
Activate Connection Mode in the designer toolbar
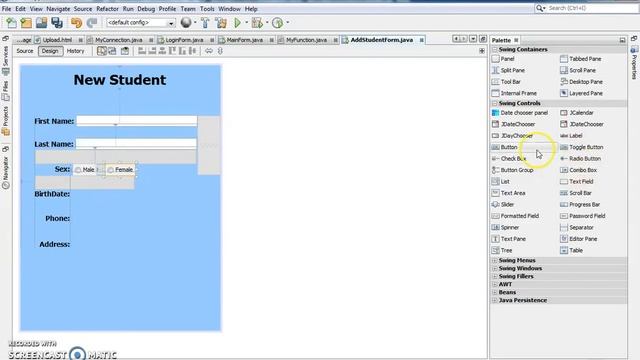112,51
